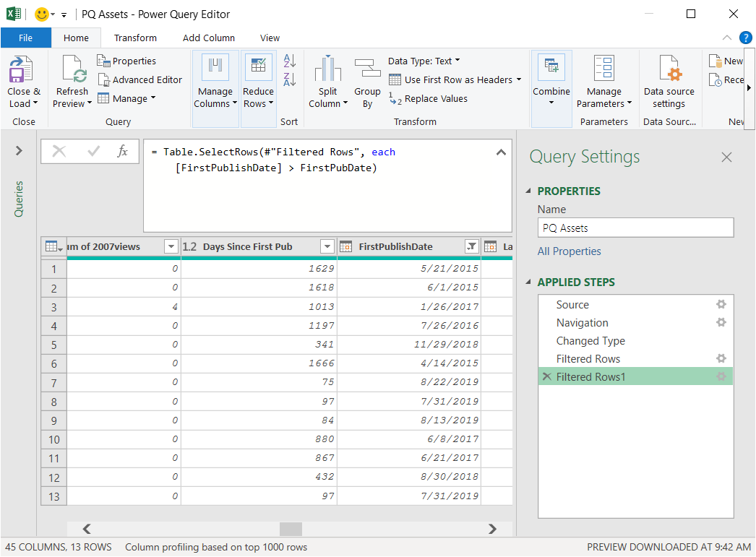Click the 1.2 data type icon

(189, 246)
